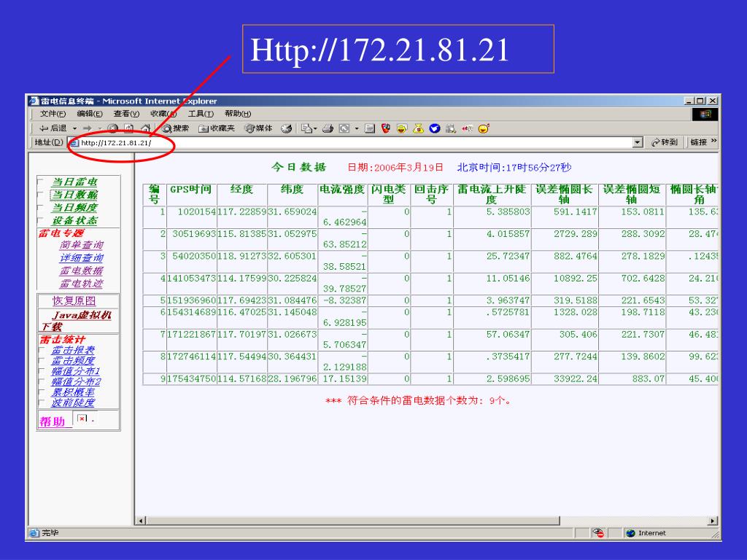Click the red shield toolbar icon

pyautogui.click(x=386, y=128)
